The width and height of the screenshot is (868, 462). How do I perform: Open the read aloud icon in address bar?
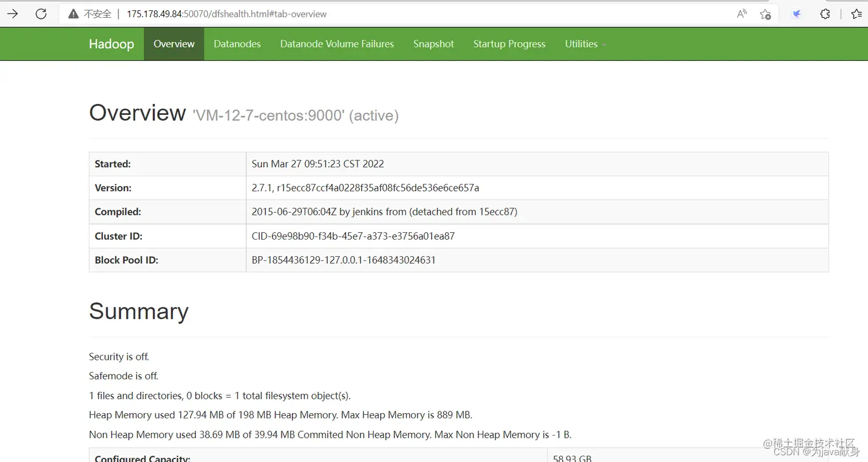point(742,14)
